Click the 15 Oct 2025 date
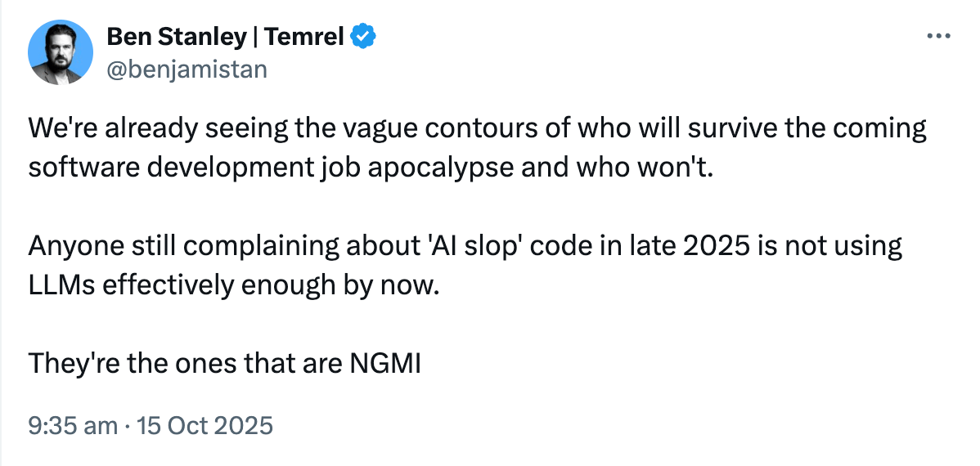Viewport: 980px width, 466px height. point(205,426)
